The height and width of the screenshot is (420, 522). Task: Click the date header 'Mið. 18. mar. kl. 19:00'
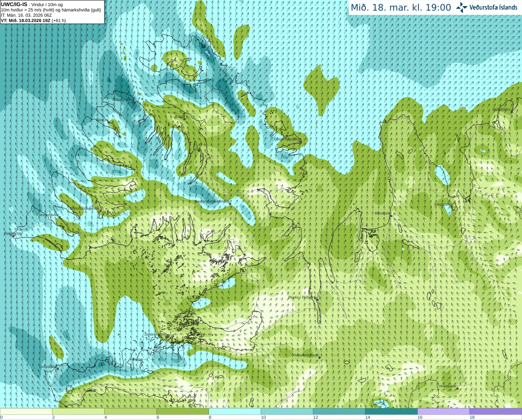tap(401, 8)
